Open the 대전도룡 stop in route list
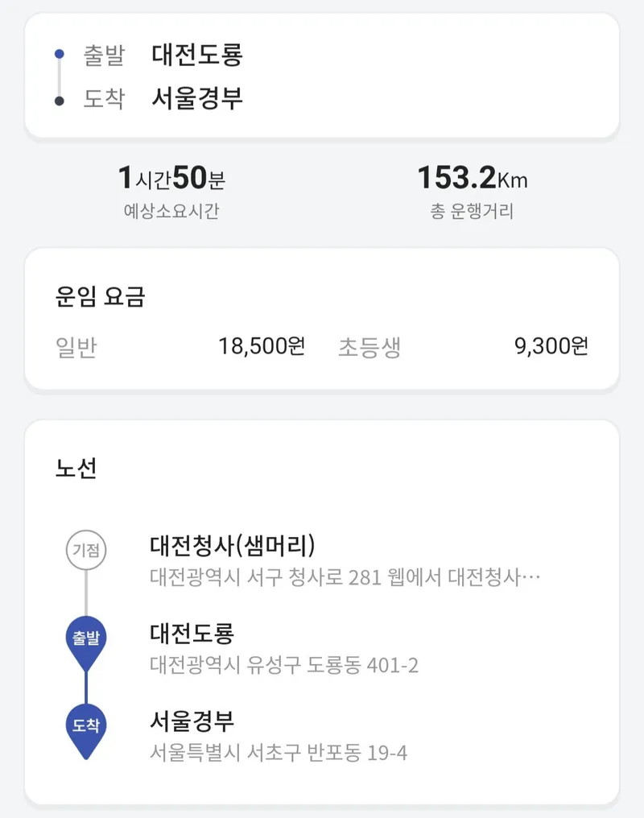Image resolution: width=644 pixels, height=818 pixels. pos(192,634)
